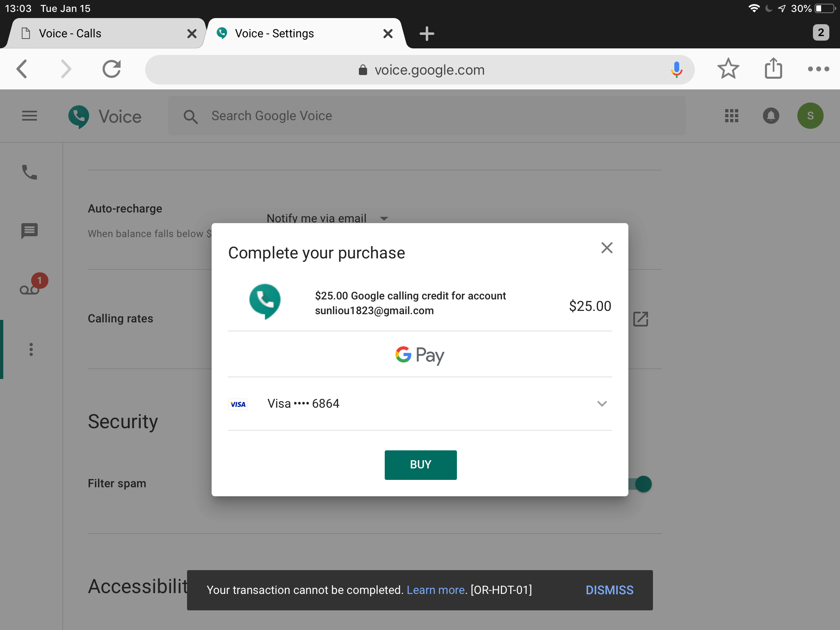Screen dimensions: 840x630
Task: Tap the browser share icon
Action: click(773, 68)
